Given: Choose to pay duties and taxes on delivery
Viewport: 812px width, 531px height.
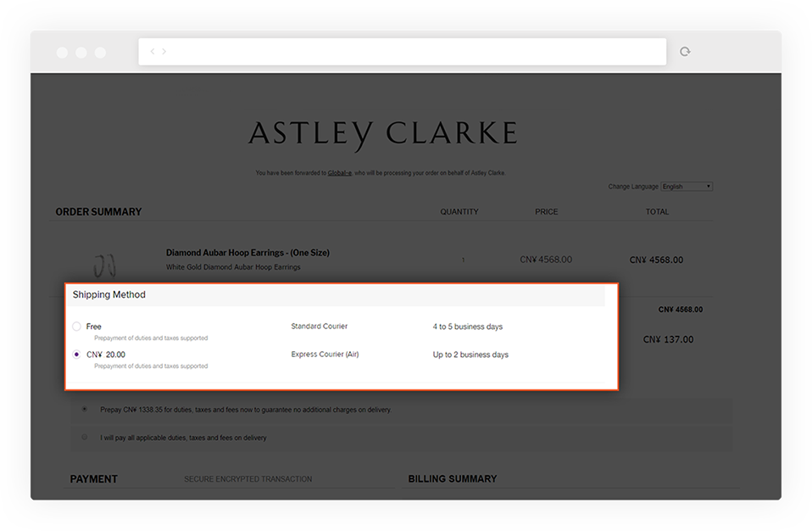Looking at the screenshot, I should [x=85, y=437].
